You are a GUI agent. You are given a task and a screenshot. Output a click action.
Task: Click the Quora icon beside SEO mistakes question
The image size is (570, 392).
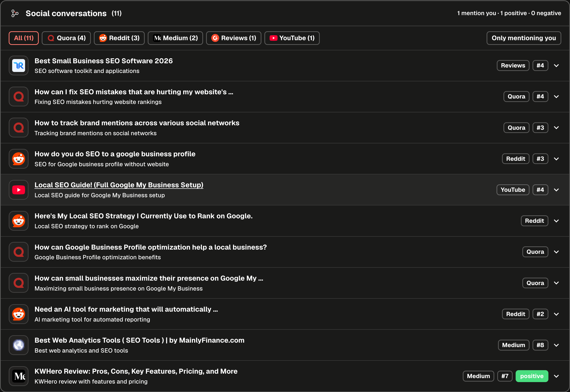pyautogui.click(x=19, y=97)
